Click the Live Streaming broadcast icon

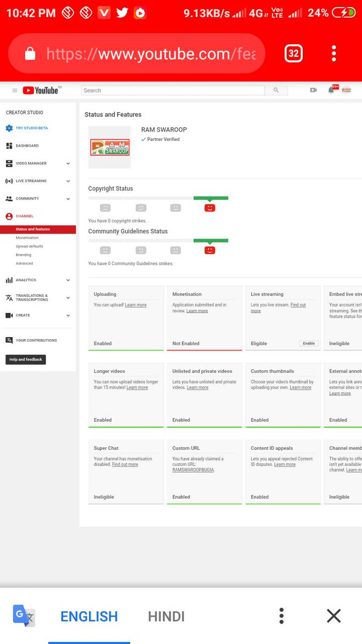point(9,181)
